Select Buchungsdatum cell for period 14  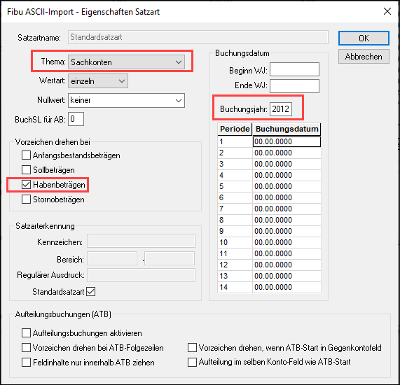pyautogui.click(x=287, y=287)
